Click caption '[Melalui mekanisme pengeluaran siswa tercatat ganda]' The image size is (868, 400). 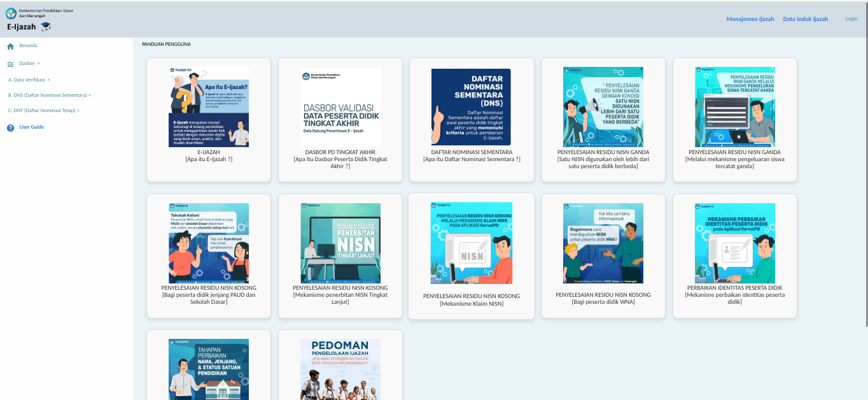point(735,163)
